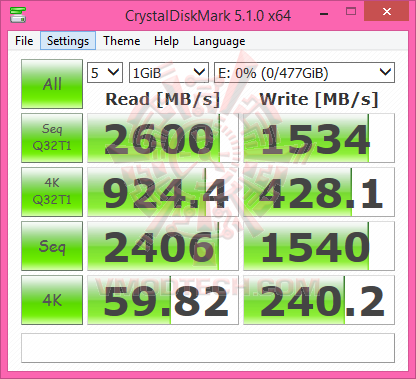Close the CrystalDiskMark window
Viewport: 416px width, 379px height.
point(387,12)
